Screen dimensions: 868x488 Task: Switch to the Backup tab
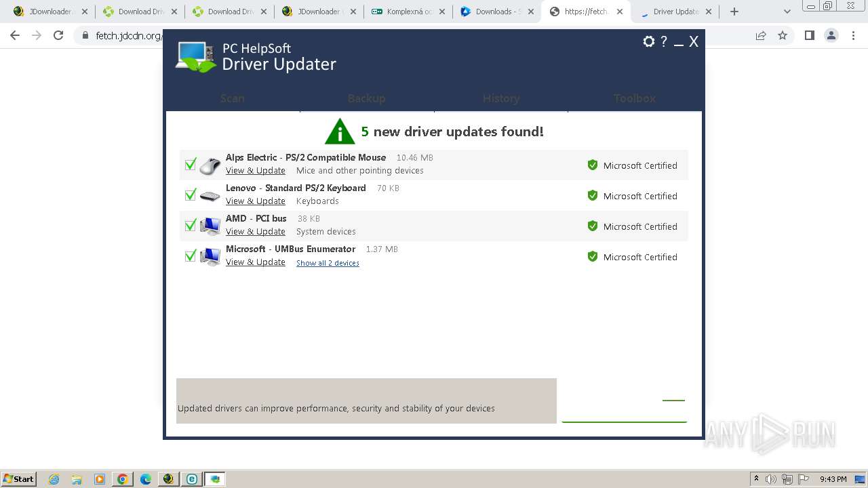pos(366,98)
